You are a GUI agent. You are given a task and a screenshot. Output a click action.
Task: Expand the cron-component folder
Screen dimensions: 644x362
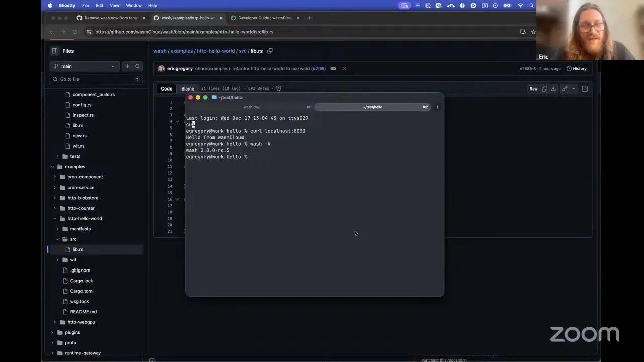coord(55,177)
